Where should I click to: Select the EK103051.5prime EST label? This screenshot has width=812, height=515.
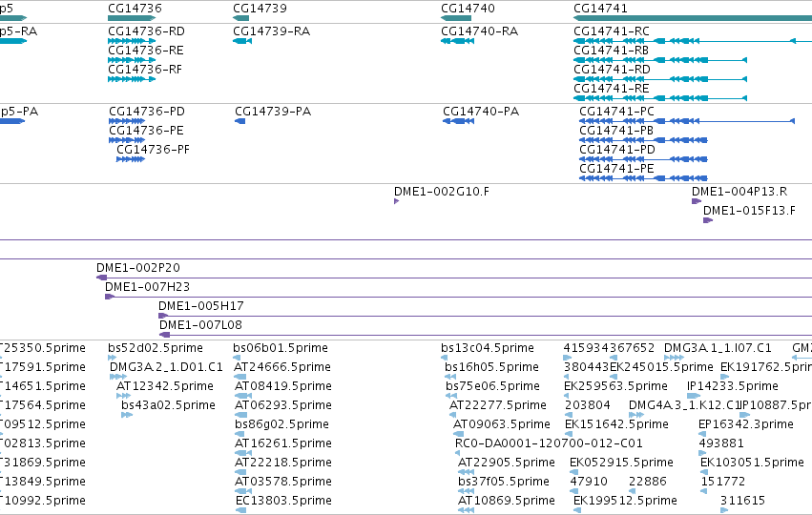(753, 463)
